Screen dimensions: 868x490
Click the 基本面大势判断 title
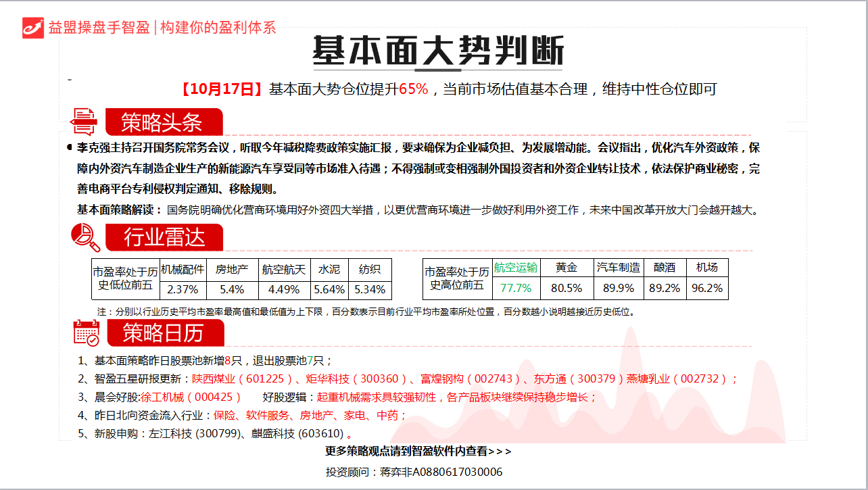pos(437,51)
